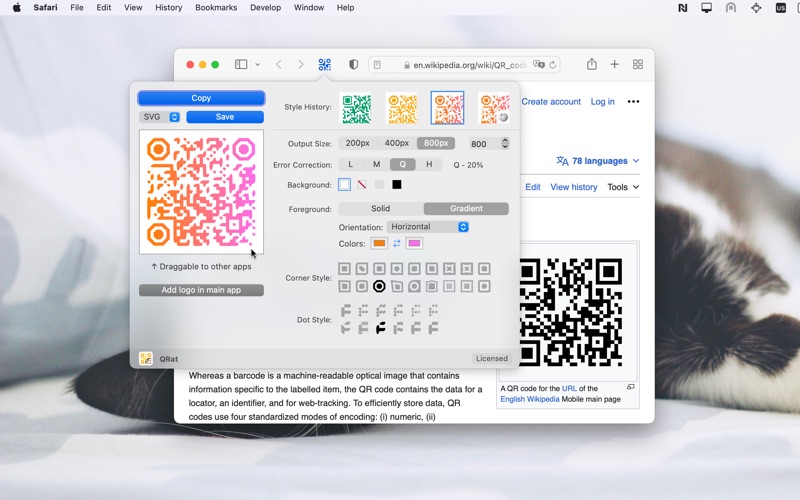The width and height of the screenshot is (800, 500).
Task: Select the shield-shaped corner style
Action: 432,286
